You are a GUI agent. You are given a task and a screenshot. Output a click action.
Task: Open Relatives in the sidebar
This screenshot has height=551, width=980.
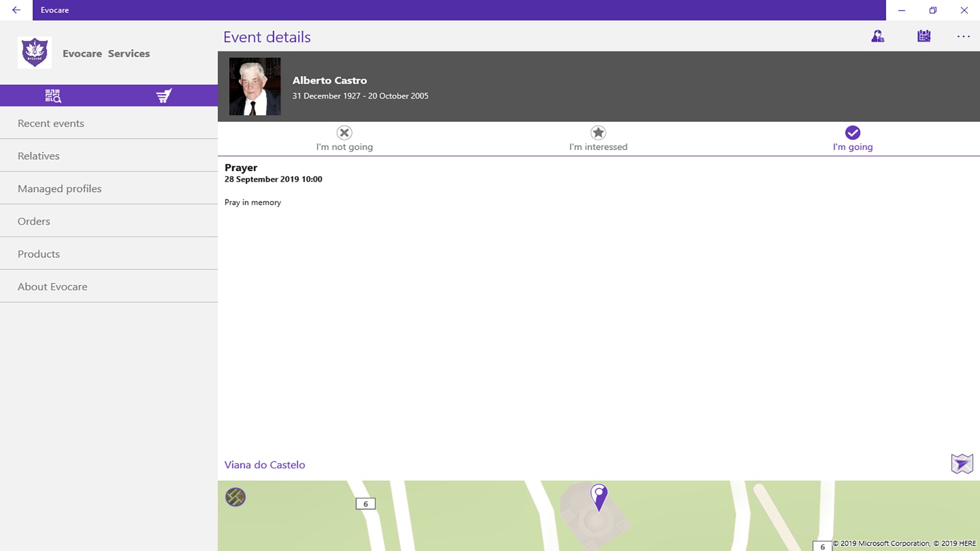coord(39,156)
